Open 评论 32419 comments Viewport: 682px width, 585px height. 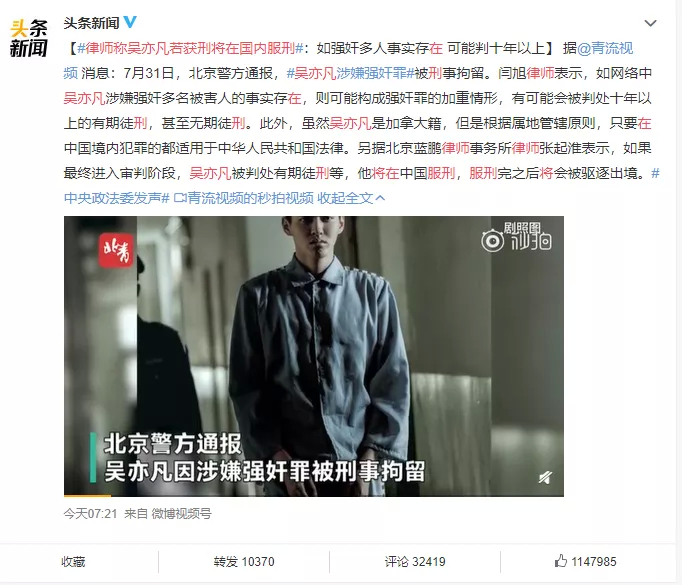click(x=415, y=562)
